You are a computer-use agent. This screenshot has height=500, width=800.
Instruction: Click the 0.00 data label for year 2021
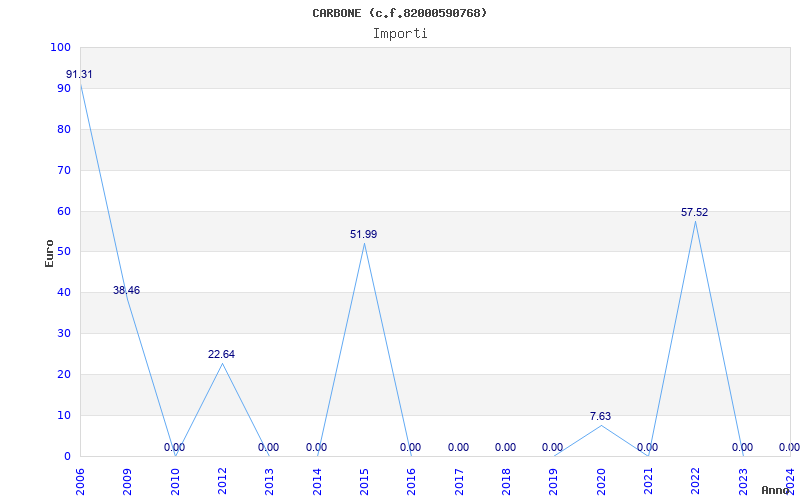[647, 447]
